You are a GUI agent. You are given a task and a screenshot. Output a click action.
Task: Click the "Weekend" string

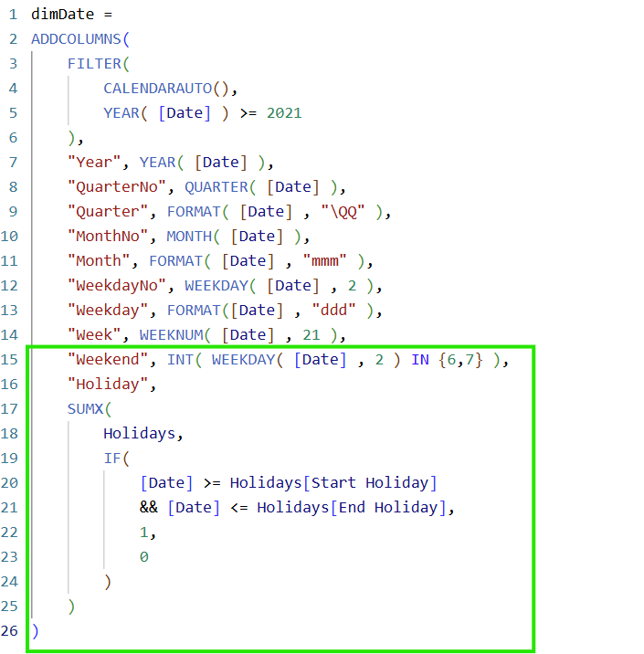pos(108,360)
